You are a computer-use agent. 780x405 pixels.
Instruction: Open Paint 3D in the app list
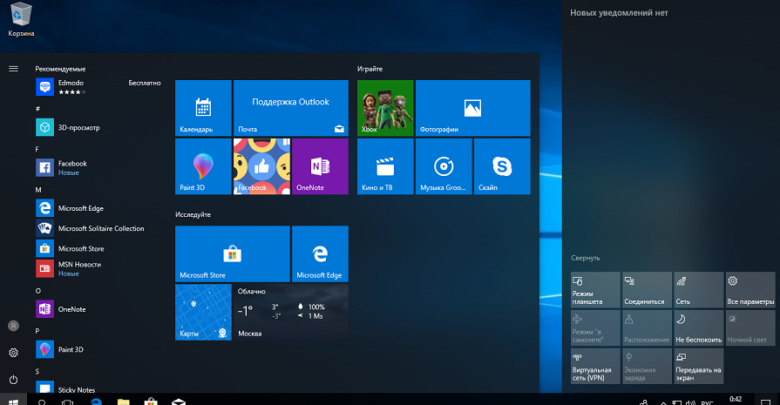coord(98,349)
